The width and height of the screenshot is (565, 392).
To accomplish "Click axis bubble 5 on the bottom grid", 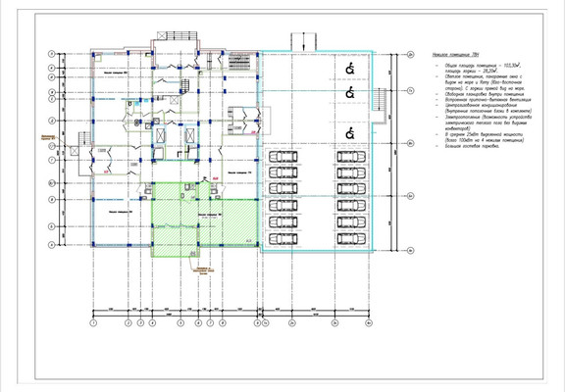I will (x=180, y=322).
